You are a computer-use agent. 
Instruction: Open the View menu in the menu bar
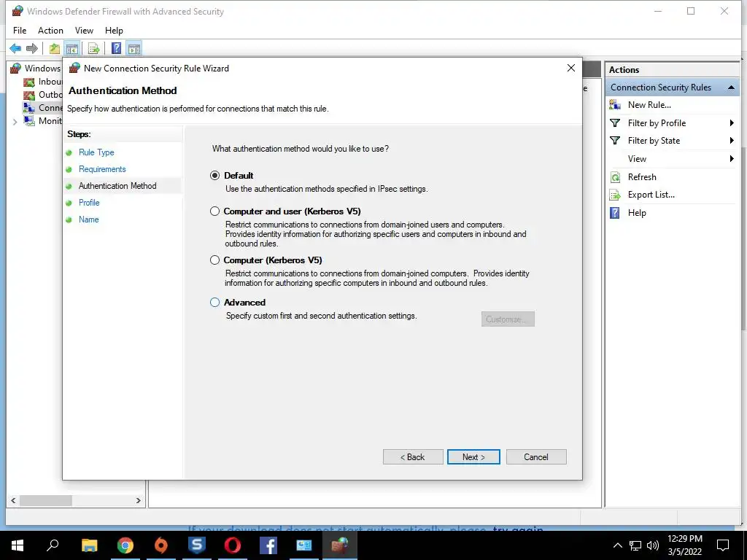point(84,31)
